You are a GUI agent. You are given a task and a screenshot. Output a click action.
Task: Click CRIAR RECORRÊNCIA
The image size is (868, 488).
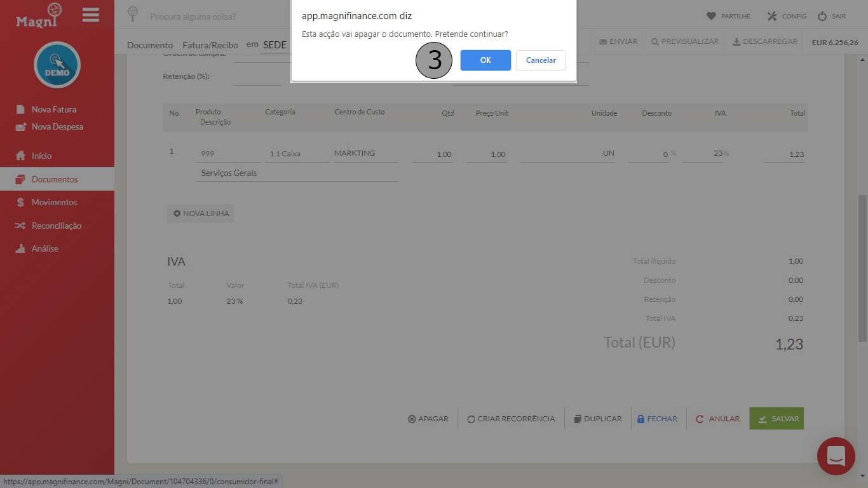pyautogui.click(x=511, y=419)
